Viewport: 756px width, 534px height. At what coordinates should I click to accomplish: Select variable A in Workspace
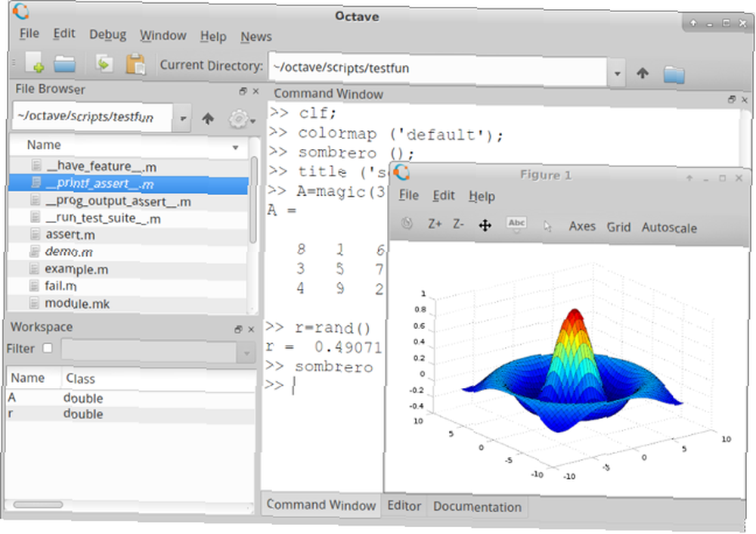click(131, 398)
